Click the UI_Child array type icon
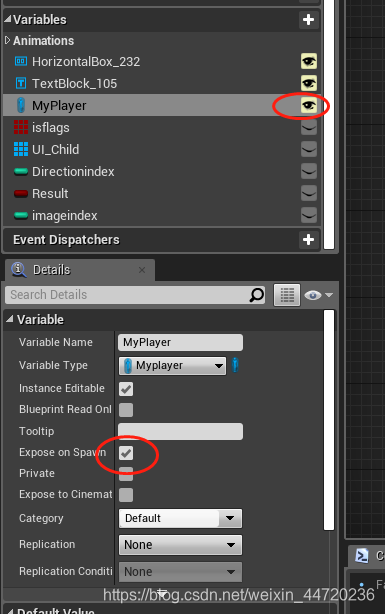 (x=21, y=149)
